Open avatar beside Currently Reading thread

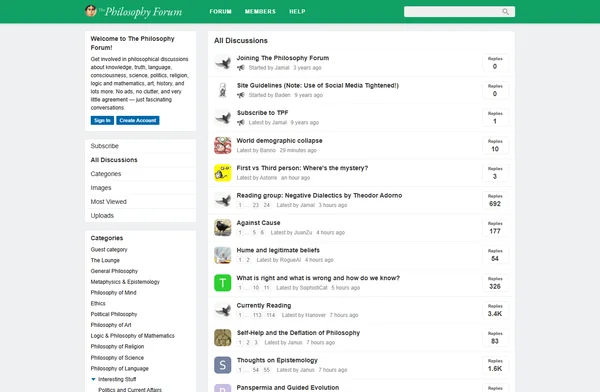pos(223,310)
